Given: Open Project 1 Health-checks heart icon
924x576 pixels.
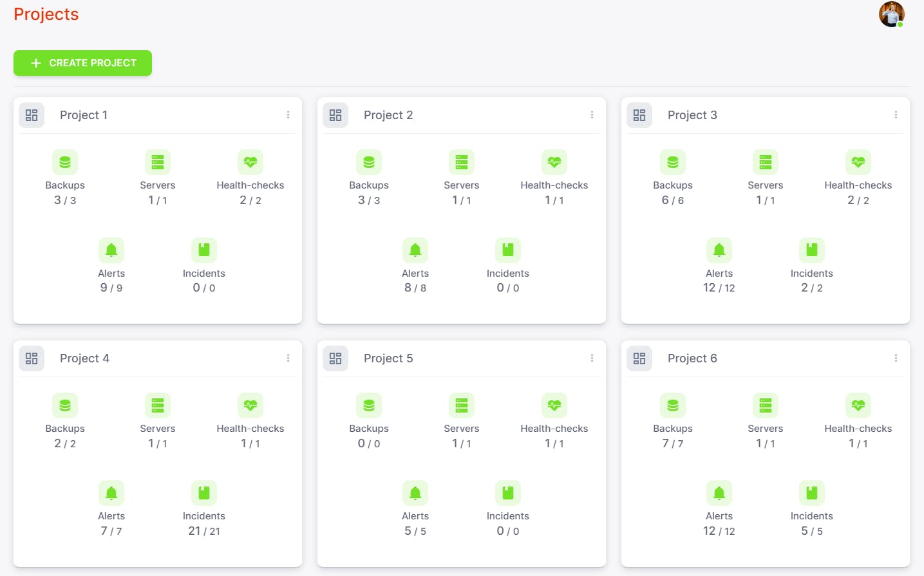Looking at the screenshot, I should (250, 162).
